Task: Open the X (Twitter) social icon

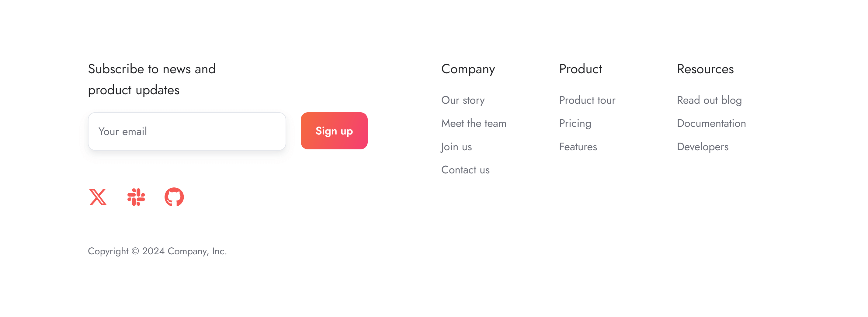Action: click(x=98, y=197)
